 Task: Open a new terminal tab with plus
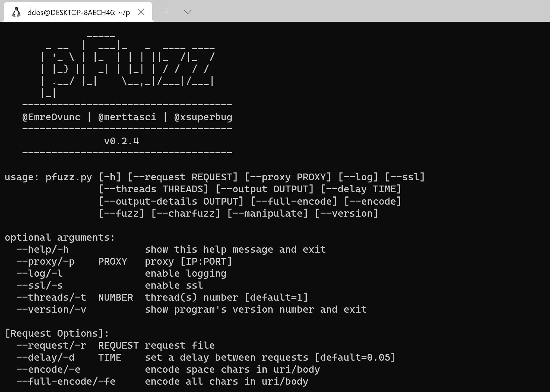pyautogui.click(x=167, y=12)
